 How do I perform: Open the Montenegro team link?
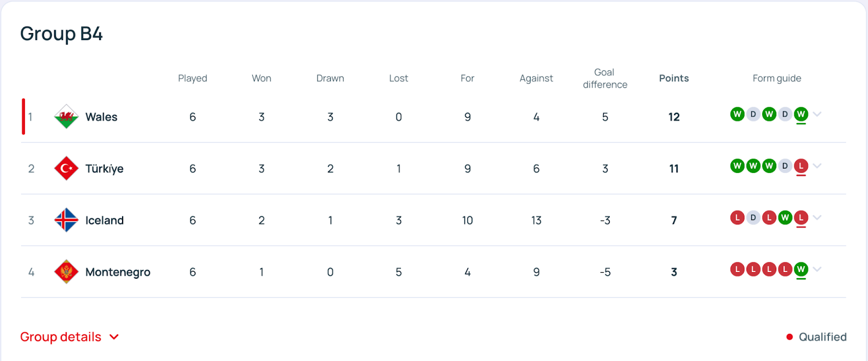pyautogui.click(x=118, y=272)
